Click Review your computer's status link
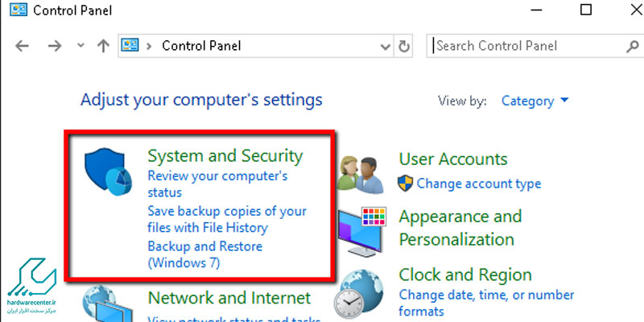 (217, 184)
